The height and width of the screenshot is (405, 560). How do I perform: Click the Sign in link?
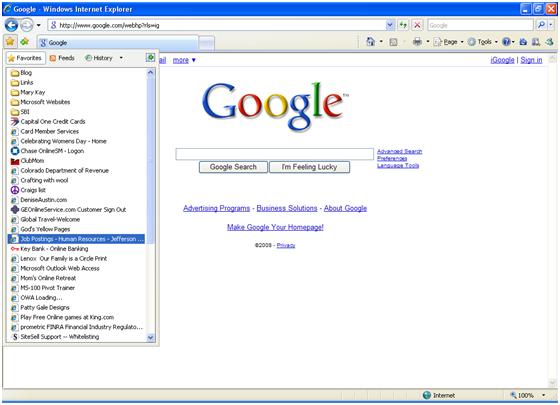[531, 60]
